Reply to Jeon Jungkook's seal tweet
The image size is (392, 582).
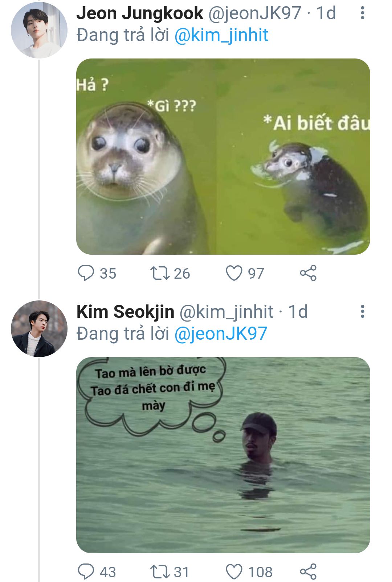coord(86,273)
